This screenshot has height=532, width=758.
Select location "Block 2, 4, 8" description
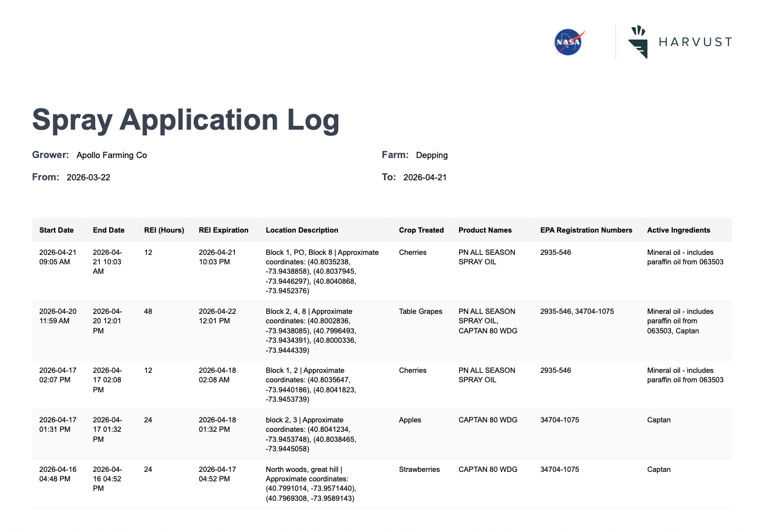[x=311, y=331]
